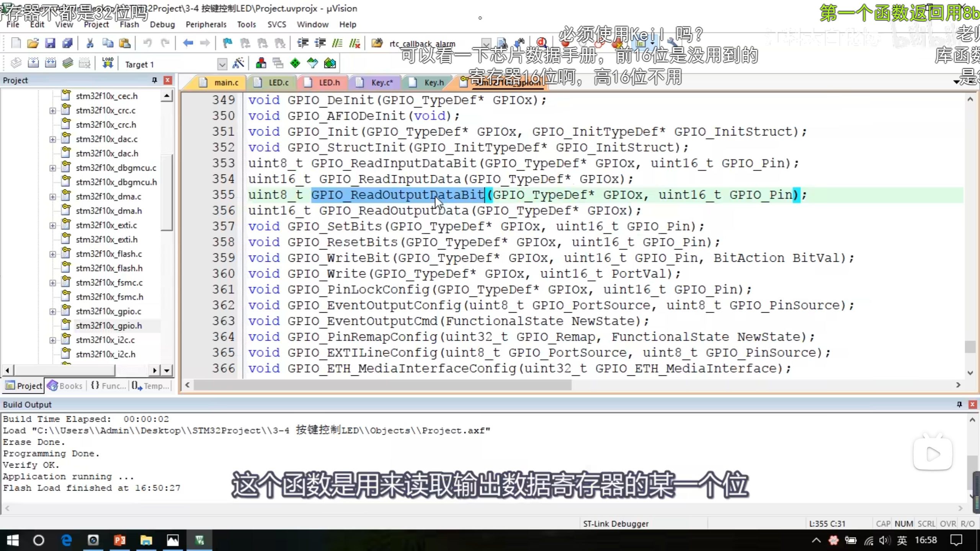Viewport: 980px width, 551px height.
Task: Toggle bookmark with the blue flag icon
Action: click(x=228, y=43)
